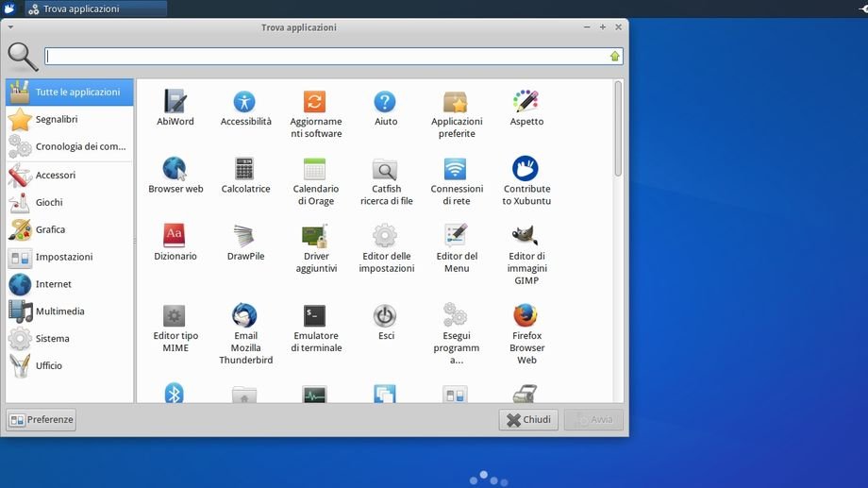Open the window menu arrow in titlebar
868x488 pixels.
[10, 27]
